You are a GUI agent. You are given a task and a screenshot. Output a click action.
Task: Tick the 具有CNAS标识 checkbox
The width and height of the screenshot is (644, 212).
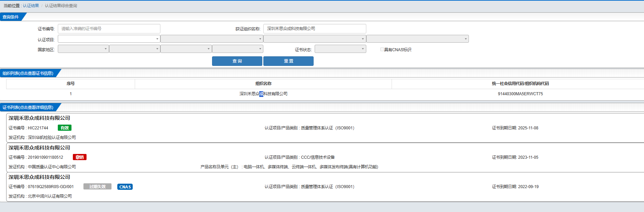coord(382,50)
